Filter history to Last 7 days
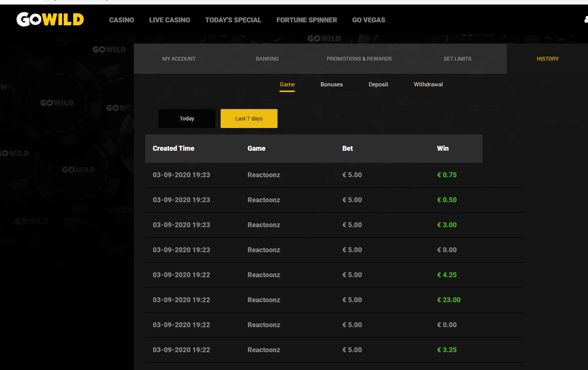This screenshot has width=588, height=370. coord(249,119)
